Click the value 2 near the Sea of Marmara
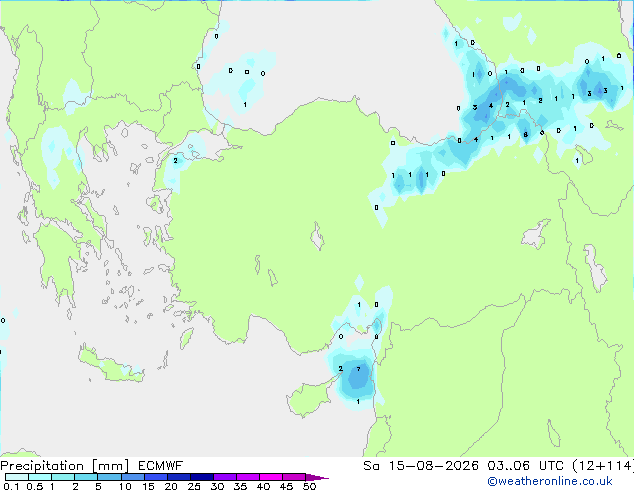Screen dimensions: 634x490 [175, 161]
